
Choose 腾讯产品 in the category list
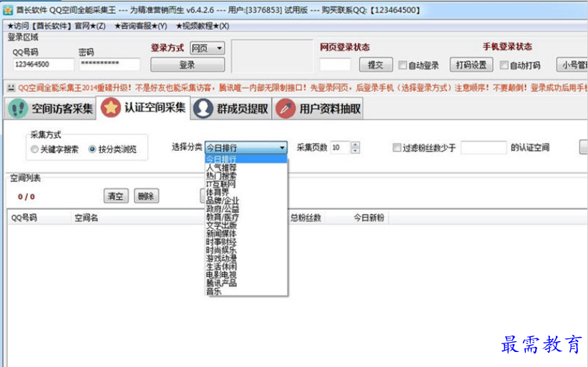(x=246, y=283)
